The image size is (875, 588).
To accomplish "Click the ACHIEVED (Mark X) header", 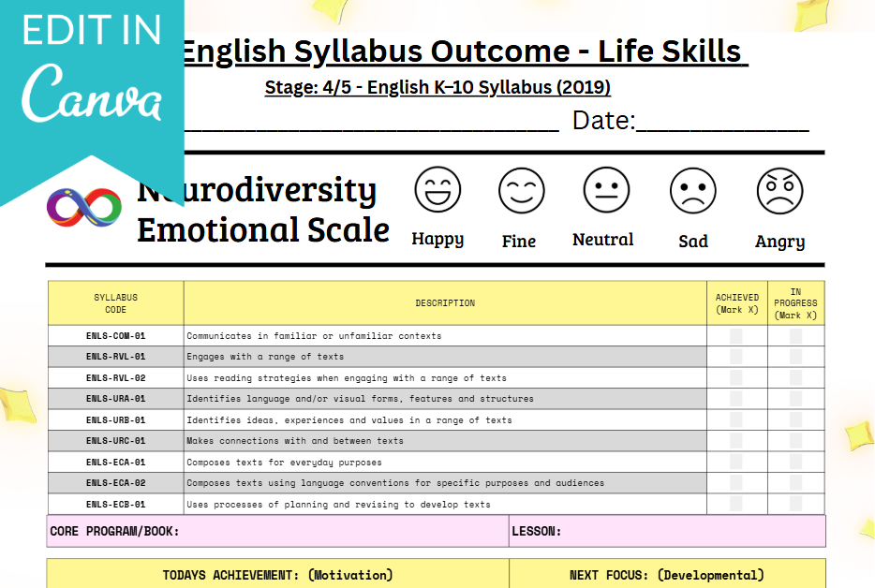I will [737, 303].
